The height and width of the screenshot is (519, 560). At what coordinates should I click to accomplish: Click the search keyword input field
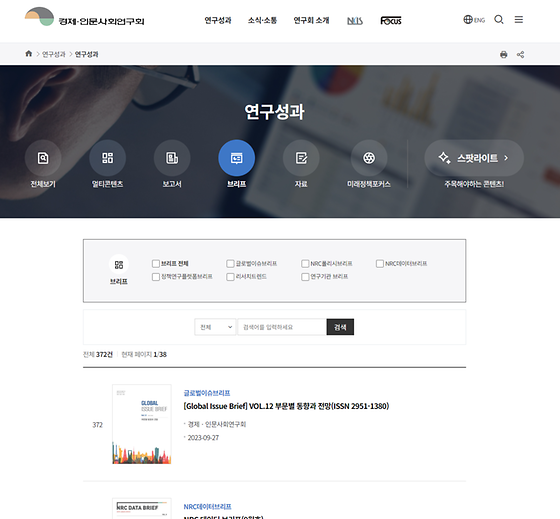tap(282, 327)
